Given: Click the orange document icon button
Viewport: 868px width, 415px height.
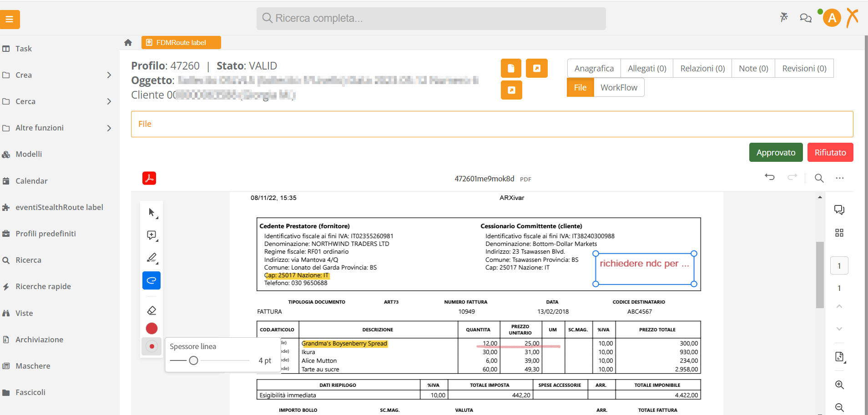Looking at the screenshot, I should [511, 68].
